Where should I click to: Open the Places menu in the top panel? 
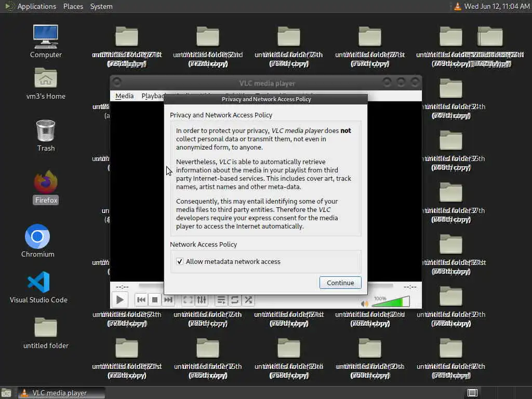(73, 6)
